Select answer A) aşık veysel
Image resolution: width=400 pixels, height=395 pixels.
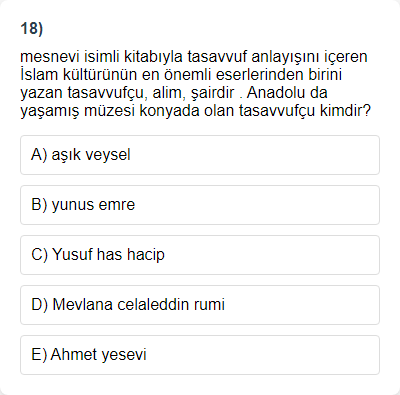click(200, 155)
